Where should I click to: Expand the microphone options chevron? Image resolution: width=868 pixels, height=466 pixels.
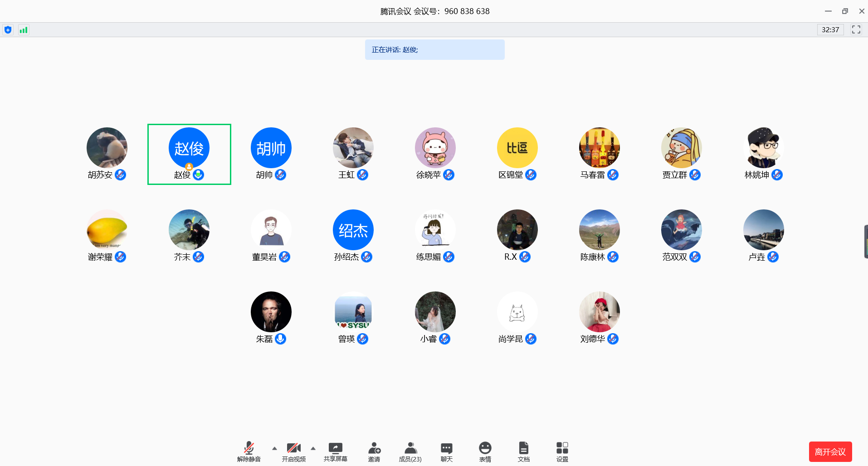(x=274, y=448)
